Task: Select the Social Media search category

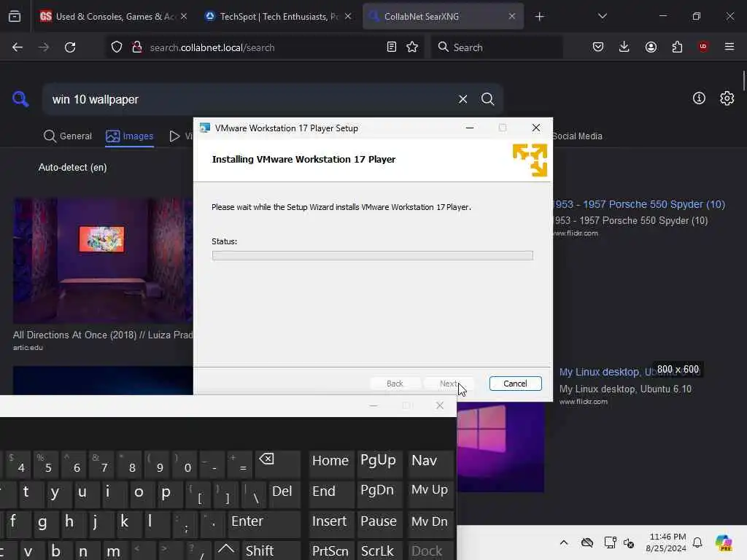Action: tap(578, 136)
